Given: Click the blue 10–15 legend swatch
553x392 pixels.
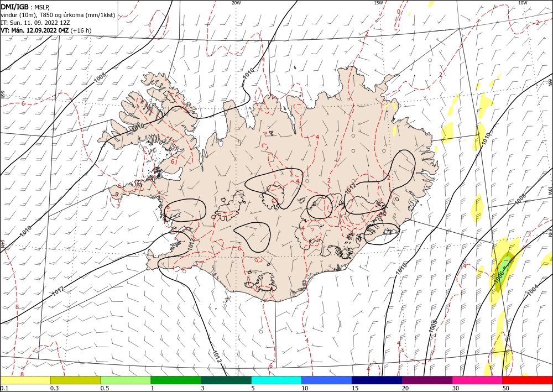Looking at the screenshot, I should pyautogui.click(x=327, y=380).
